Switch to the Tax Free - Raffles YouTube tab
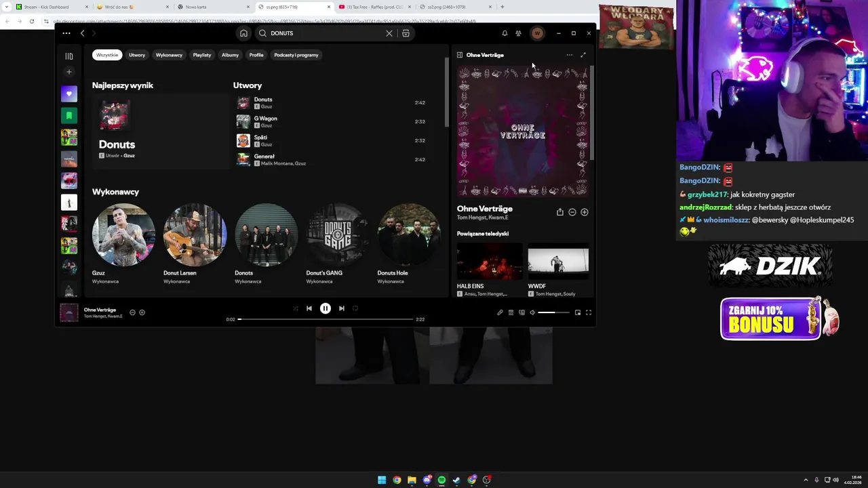The width and height of the screenshot is (868, 488). [374, 7]
